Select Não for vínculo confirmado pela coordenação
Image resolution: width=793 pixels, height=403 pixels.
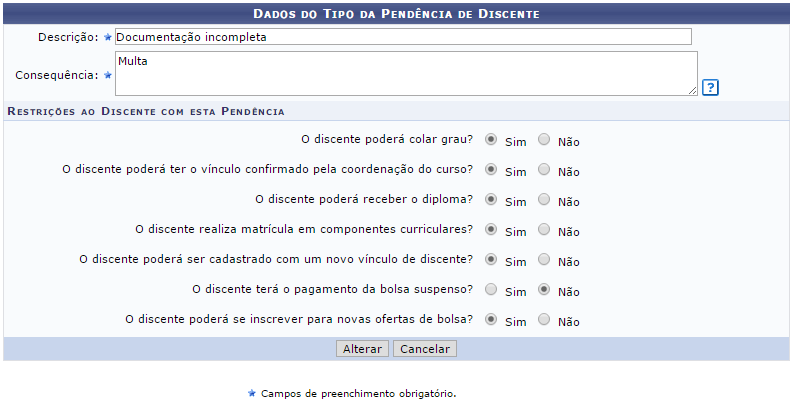coord(544,170)
